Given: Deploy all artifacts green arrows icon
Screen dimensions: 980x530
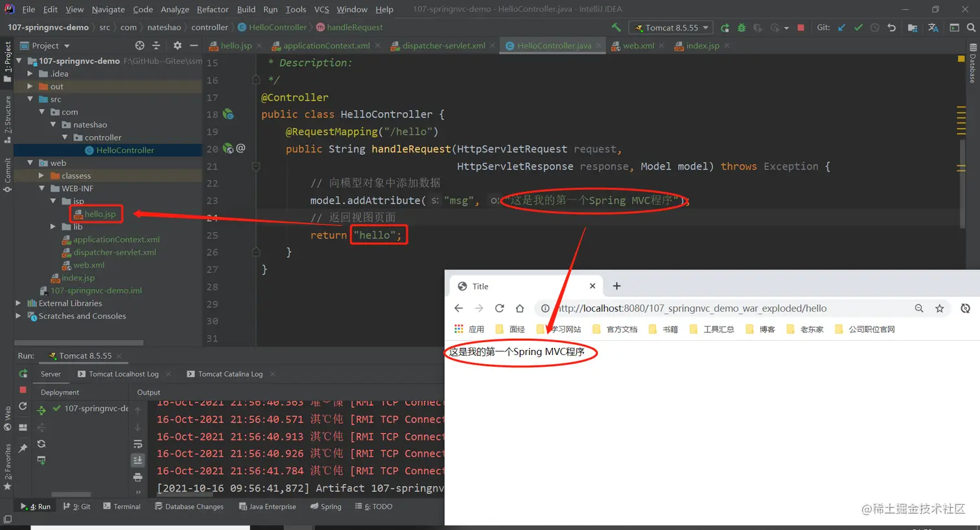Looking at the screenshot, I should (x=41, y=410).
